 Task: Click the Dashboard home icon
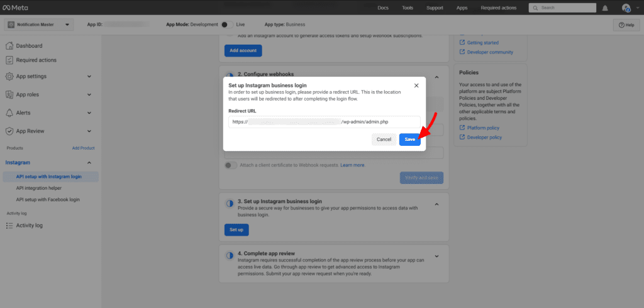pyautogui.click(x=9, y=46)
